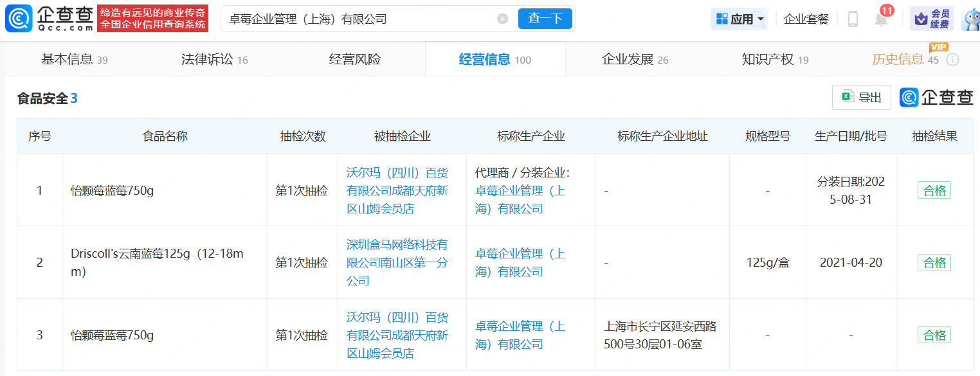Select the 经营信息 tab
Image resolution: width=980 pixels, height=376 pixels.
(495, 60)
